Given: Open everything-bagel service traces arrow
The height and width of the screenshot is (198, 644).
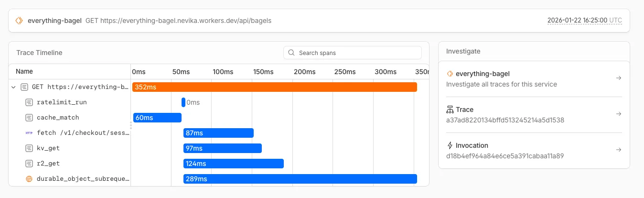Looking at the screenshot, I should click(619, 78).
